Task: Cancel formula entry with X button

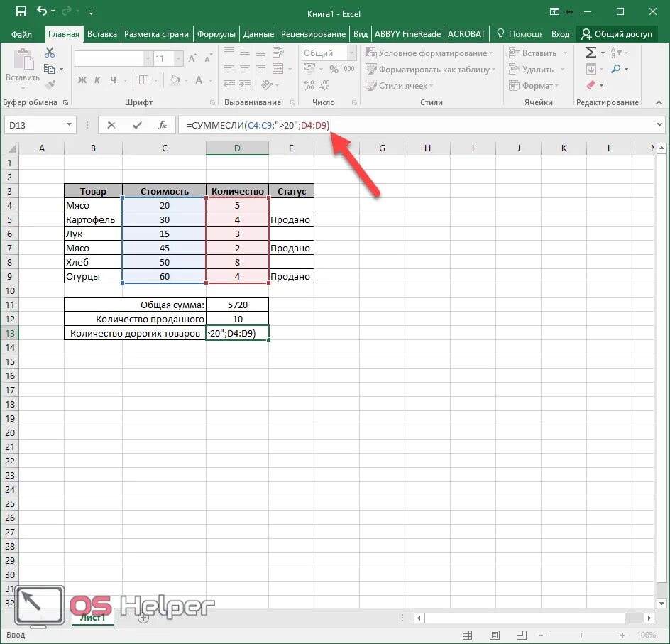Action: click(x=111, y=125)
